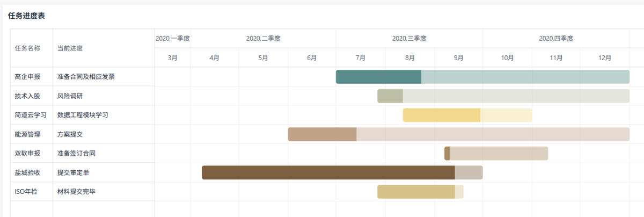Select the 双软申报 task name

tap(27, 153)
